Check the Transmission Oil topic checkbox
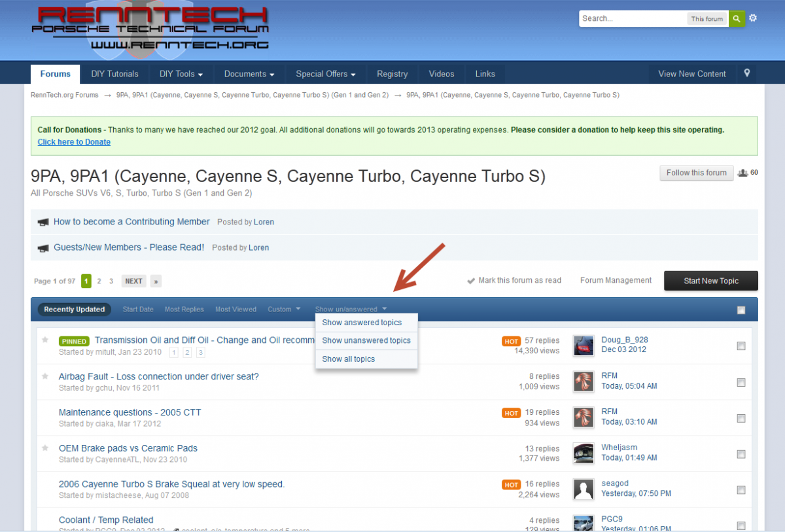 pos(741,346)
